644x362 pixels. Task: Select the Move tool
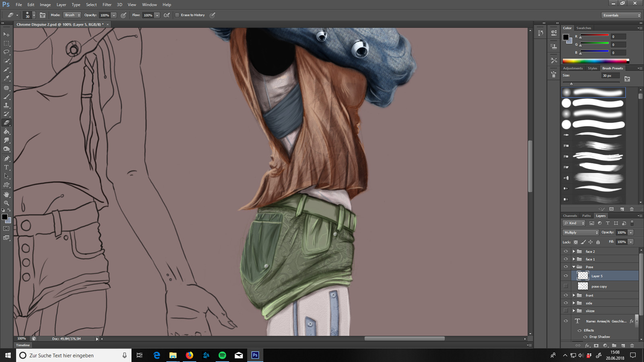pos(6,35)
